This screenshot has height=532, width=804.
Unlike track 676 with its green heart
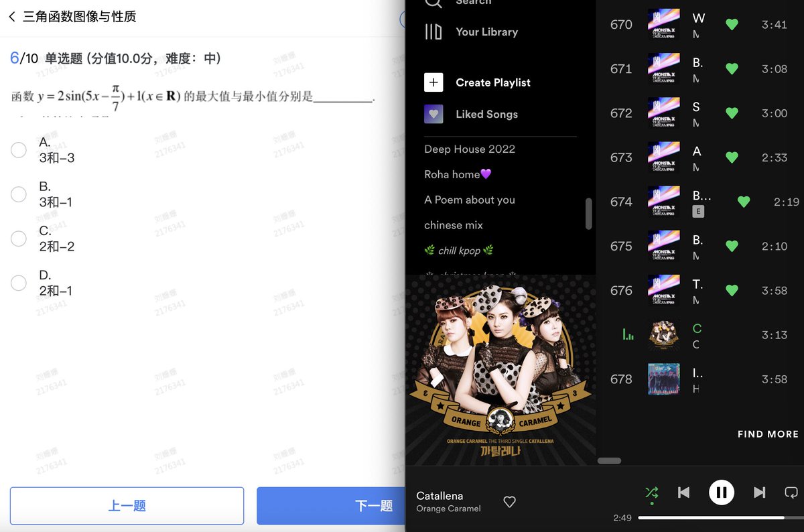pyautogui.click(x=732, y=290)
